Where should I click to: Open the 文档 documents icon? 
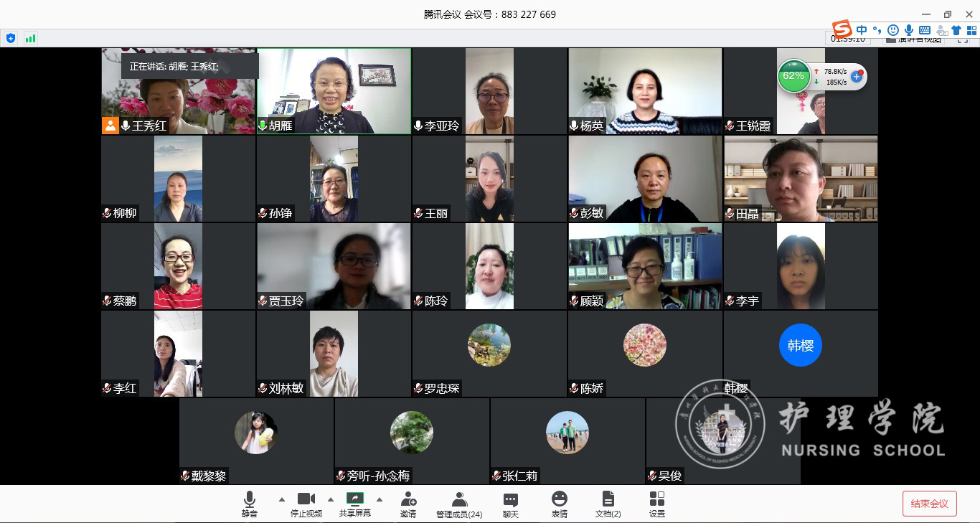[x=608, y=504]
